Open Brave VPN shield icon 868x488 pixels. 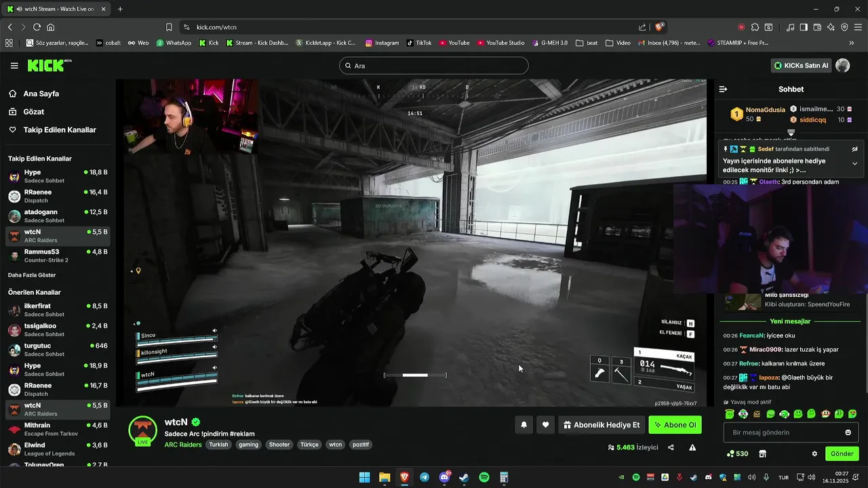click(x=844, y=27)
